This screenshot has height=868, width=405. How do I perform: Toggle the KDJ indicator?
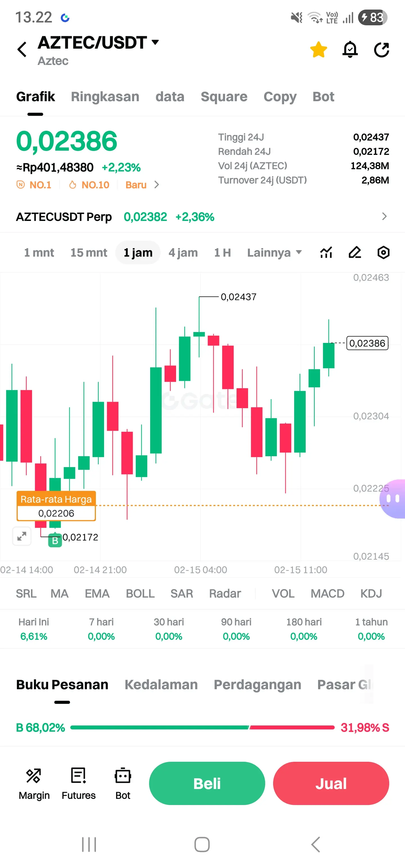pos(371,593)
